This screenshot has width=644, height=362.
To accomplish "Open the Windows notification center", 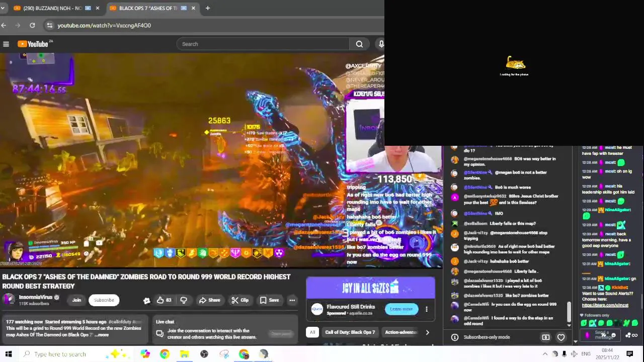I will pos(629,354).
